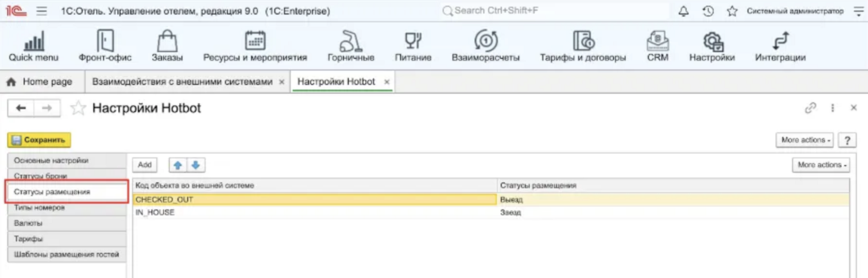Close the Взаимодействия с внешними системами tab
The width and height of the screenshot is (868, 278).
pos(282,82)
